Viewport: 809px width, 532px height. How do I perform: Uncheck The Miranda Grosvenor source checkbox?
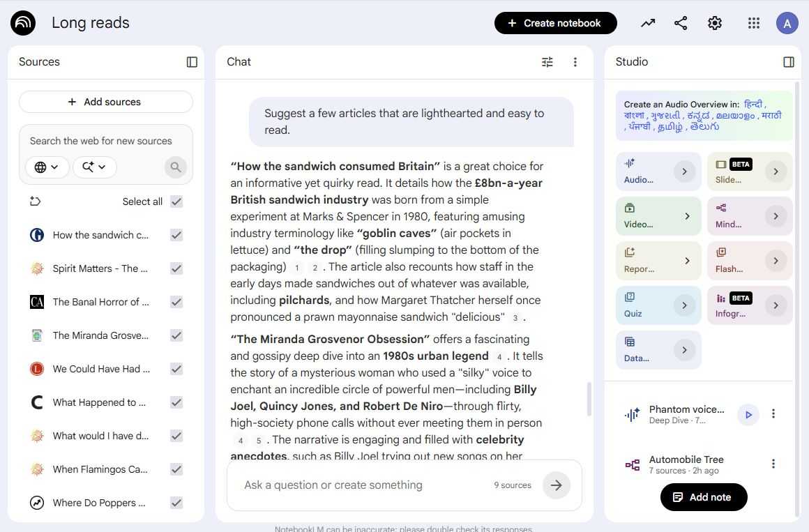coord(176,335)
